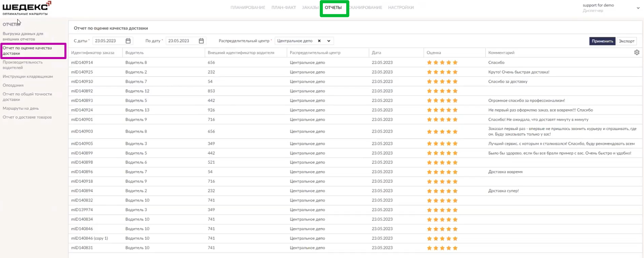Open Маршруты на день report
Image resolution: width=644 pixels, height=258 pixels.
pyautogui.click(x=21, y=108)
